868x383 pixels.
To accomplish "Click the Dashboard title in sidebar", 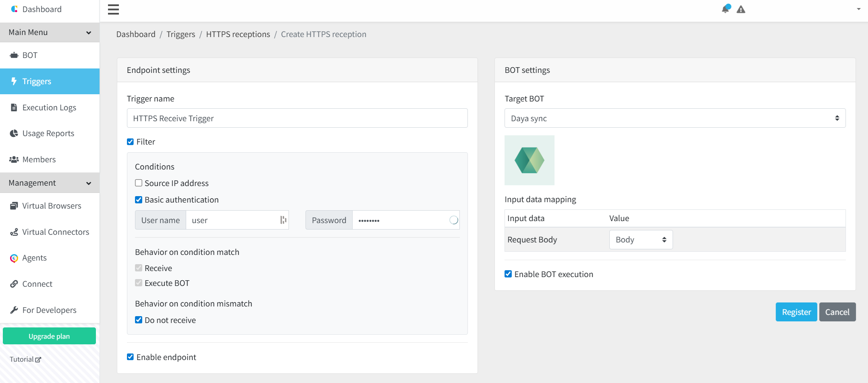I will pyautogui.click(x=42, y=9).
